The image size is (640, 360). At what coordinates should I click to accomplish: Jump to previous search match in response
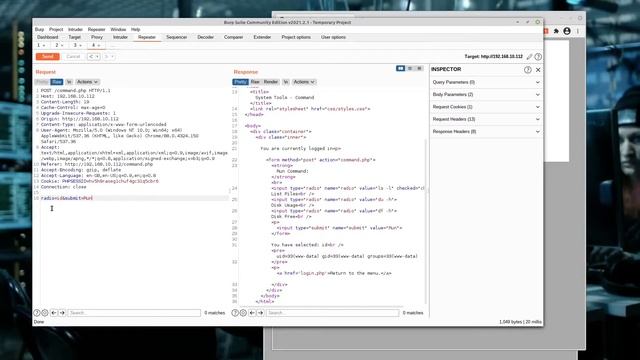tap(252, 313)
